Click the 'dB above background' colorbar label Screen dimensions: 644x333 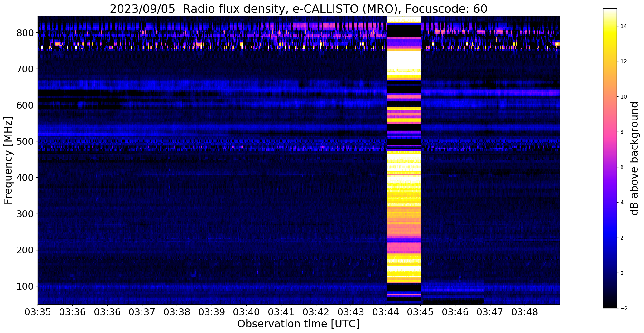coord(635,158)
